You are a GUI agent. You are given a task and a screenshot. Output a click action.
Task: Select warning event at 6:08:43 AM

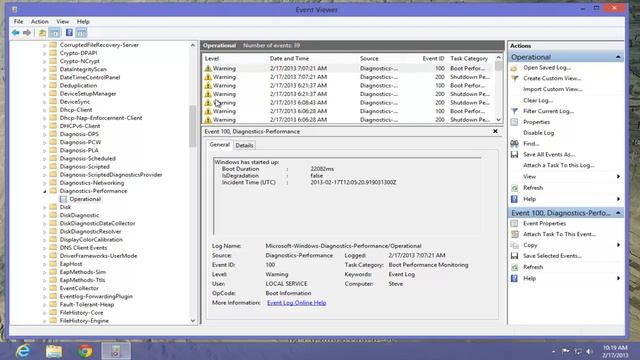point(349,103)
